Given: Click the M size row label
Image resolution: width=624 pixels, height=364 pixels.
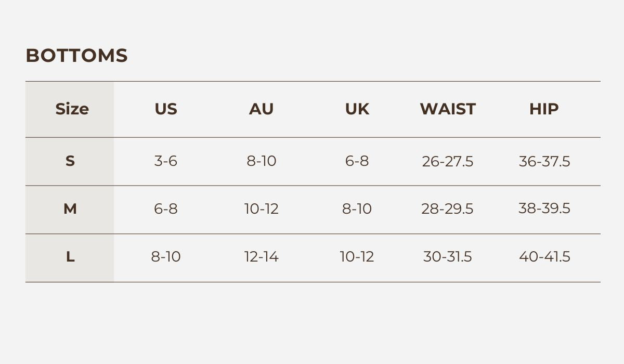Looking at the screenshot, I should (70, 209).
